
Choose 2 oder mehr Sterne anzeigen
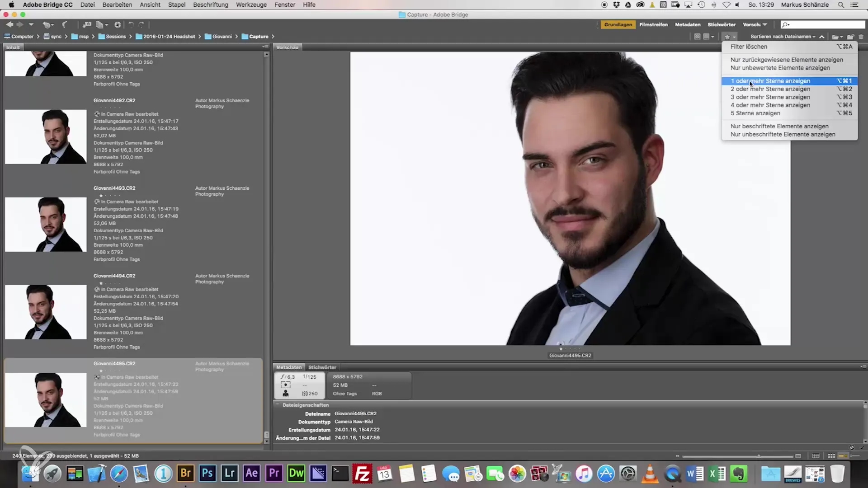click(789, 89)
